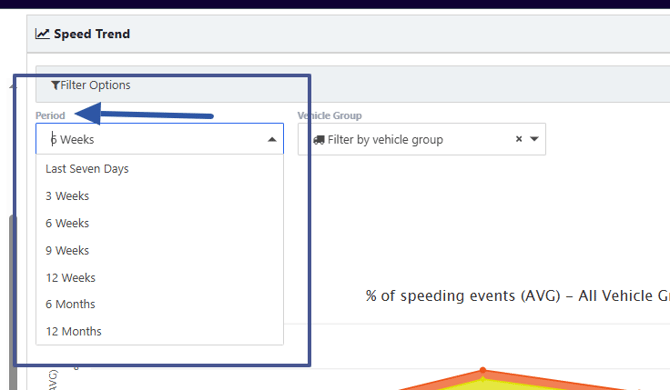Pick the 6 Months period option

coord(159,304)
